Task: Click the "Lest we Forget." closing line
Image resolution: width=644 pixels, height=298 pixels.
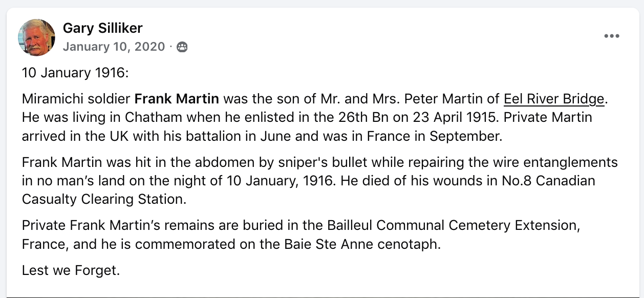Action: [71, 270]
